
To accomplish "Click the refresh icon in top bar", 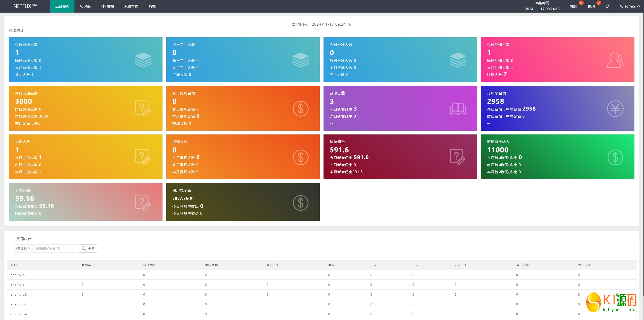I will point(607,6).
